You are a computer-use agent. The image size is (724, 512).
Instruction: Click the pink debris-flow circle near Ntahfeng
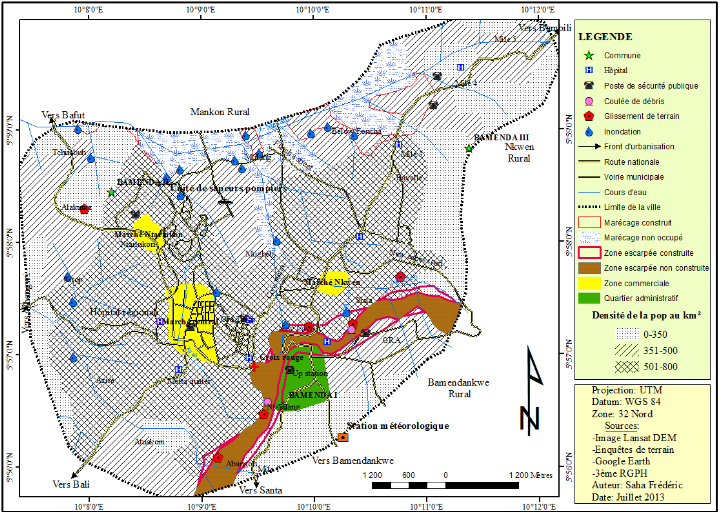click(x=267, y=402)
